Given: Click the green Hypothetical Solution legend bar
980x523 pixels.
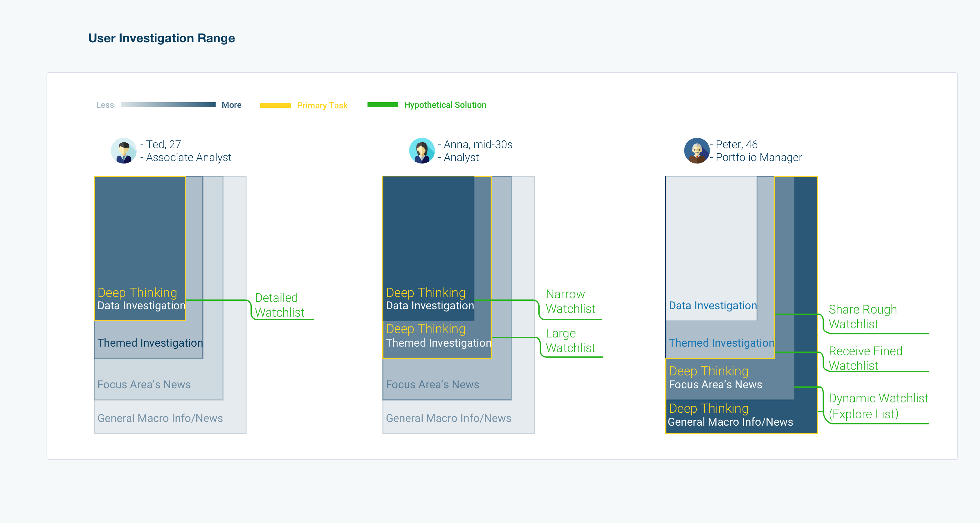Looking at the screenshot, I should tap(382, 105).
